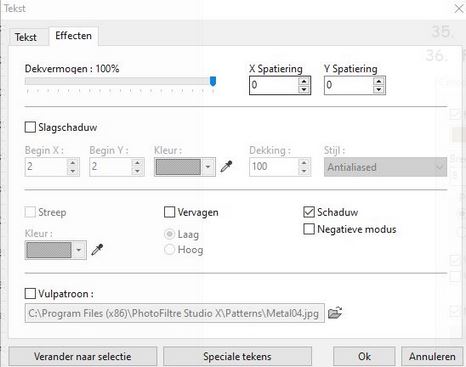Decrease Y Spatiering with down arrow

[x=378, y=89]
